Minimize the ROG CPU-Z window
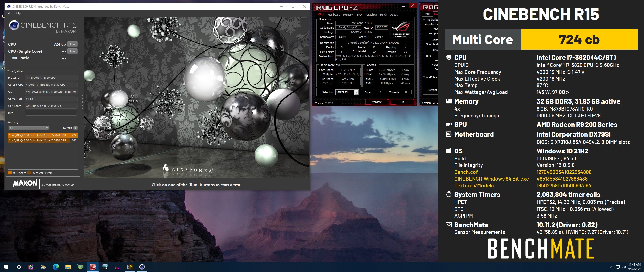This screenshot has width=644, height=272. pyautogui.click(x=404, y=6)
